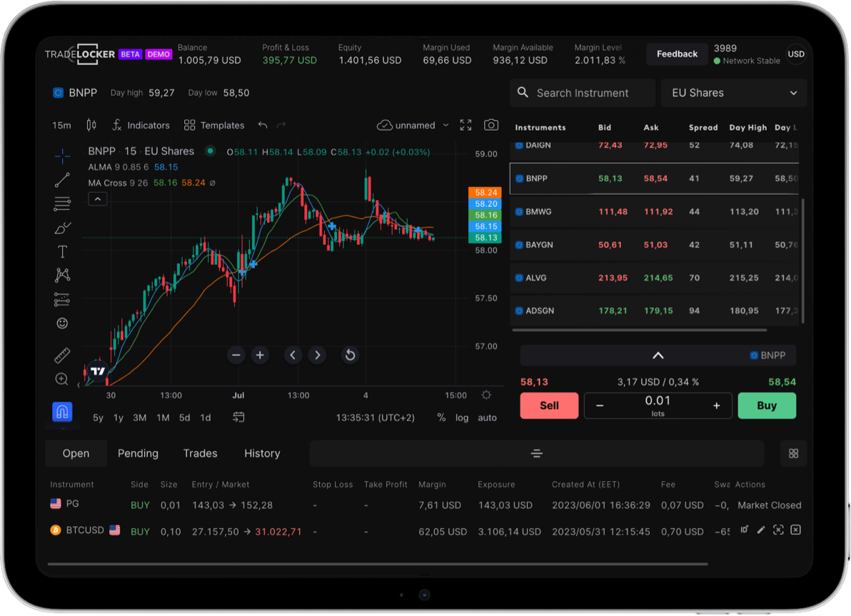Select the BAYGN instrument row
This screenshot has height=616, width=851.
[x=655, y=245]
